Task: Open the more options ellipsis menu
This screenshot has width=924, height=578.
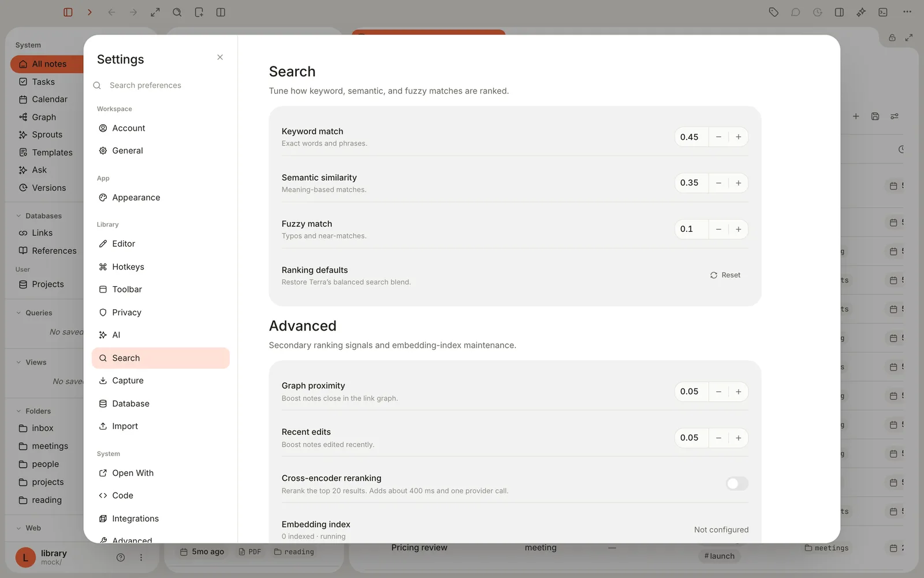Action: (907, 12)
